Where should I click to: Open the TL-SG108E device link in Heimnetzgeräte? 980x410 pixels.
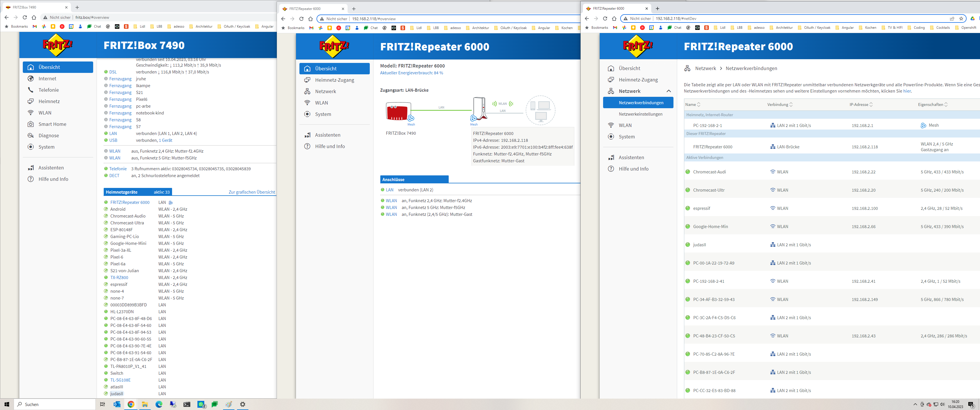tap(120, 380)
